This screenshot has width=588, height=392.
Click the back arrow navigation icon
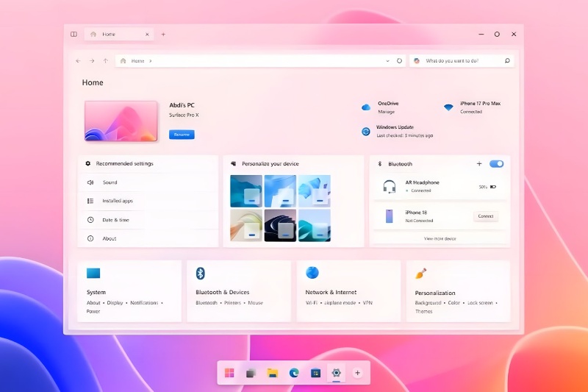pos(78,61)
